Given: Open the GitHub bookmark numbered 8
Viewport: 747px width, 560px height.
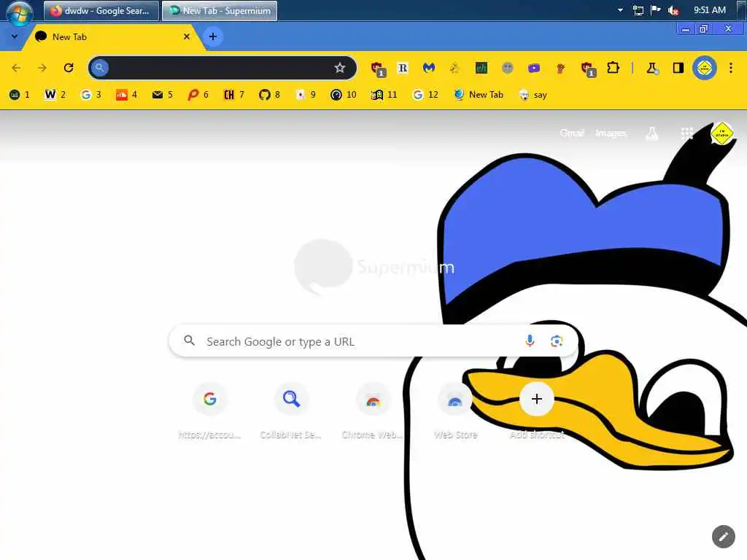Looking at the screenshot, I should pos(270,95).
